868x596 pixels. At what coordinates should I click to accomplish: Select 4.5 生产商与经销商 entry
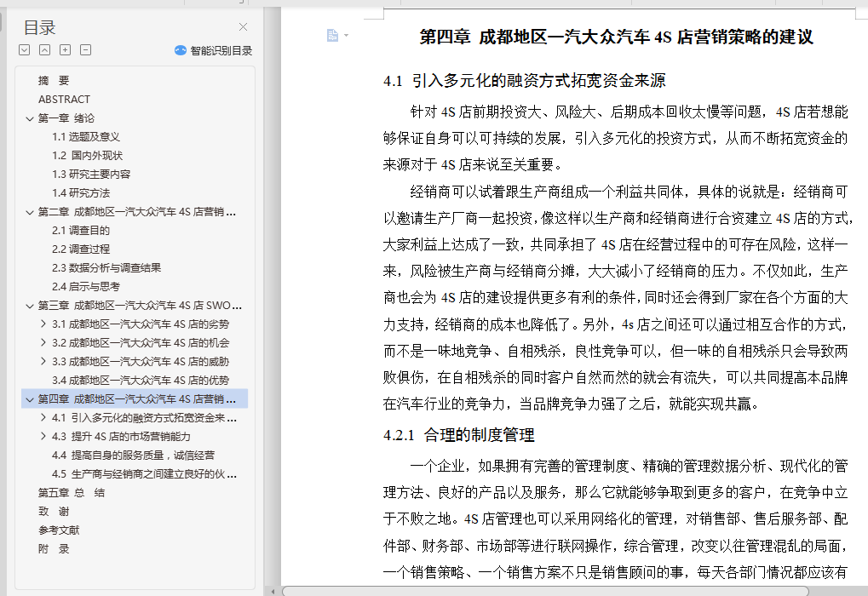tap(144, 474)
